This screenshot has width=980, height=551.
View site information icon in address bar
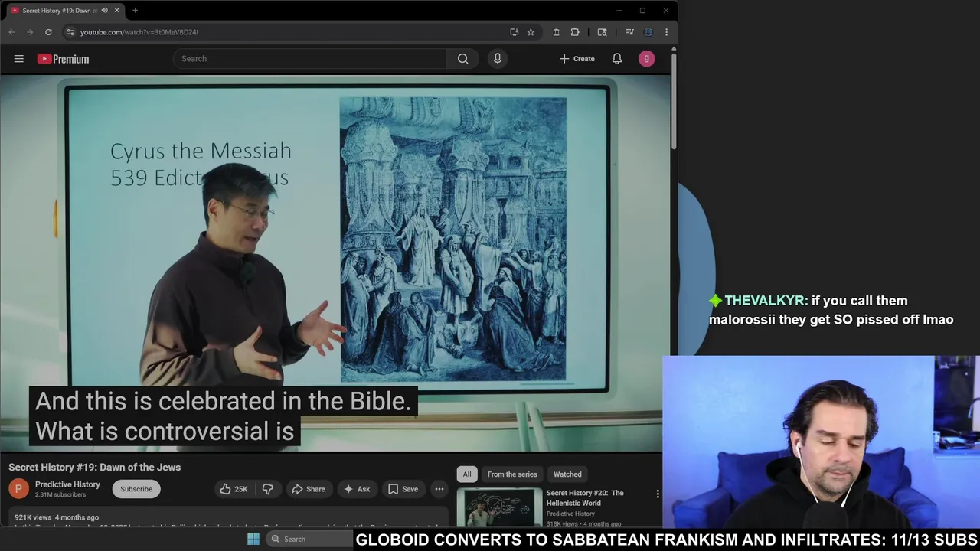(70, 32)
